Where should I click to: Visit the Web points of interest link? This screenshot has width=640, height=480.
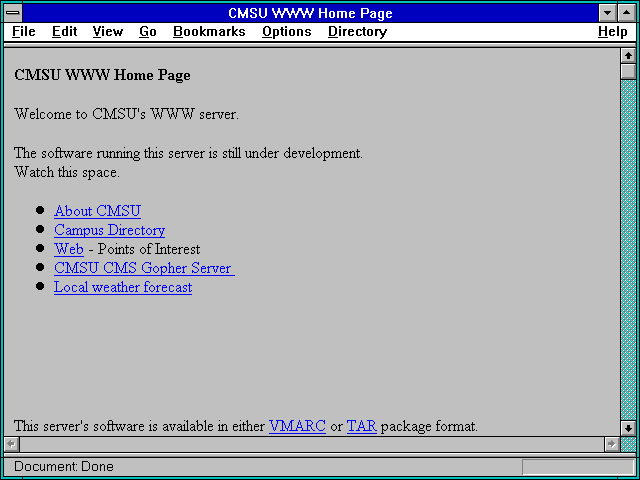[x=69, y=249]
